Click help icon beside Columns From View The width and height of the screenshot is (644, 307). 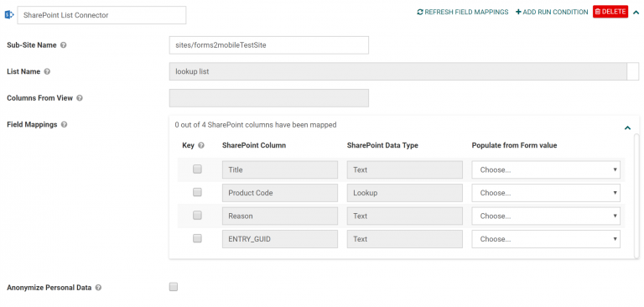tap(80, 98)
